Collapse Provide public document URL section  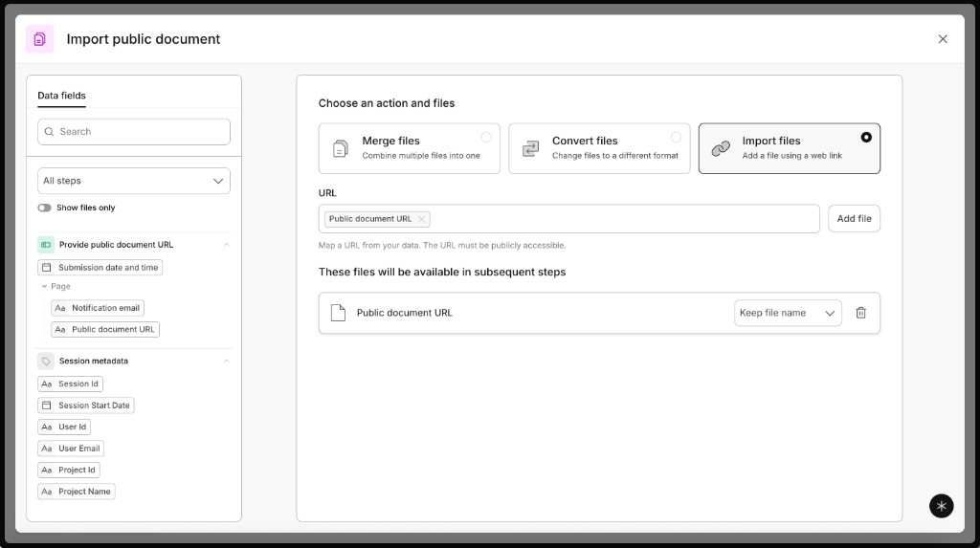point(226,245)
